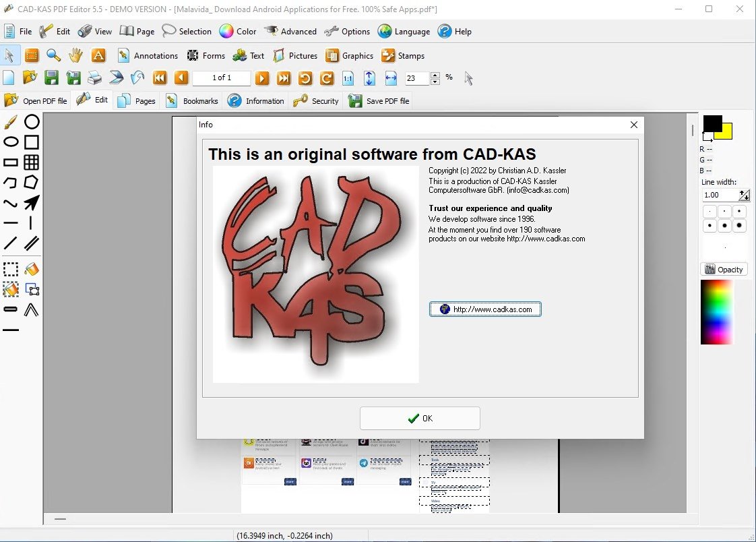
Task: Select the circle shape tool
Action: tap(32, 122)
